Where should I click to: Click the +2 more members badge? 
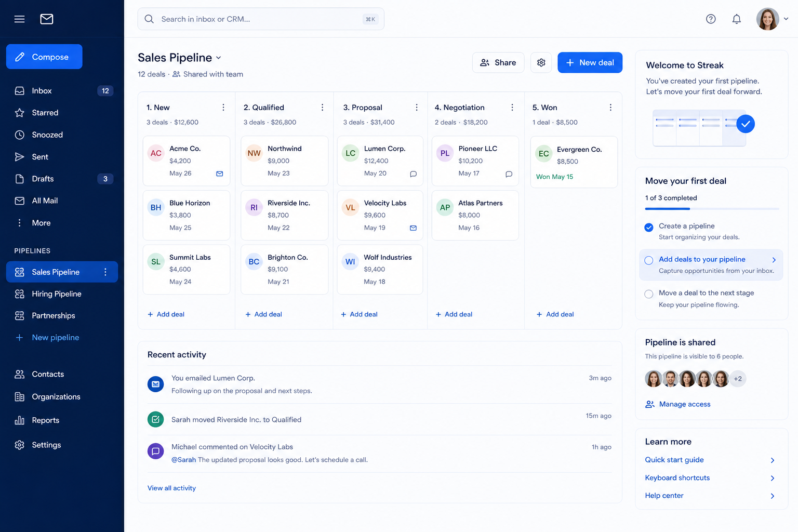(x=738, y=379)
